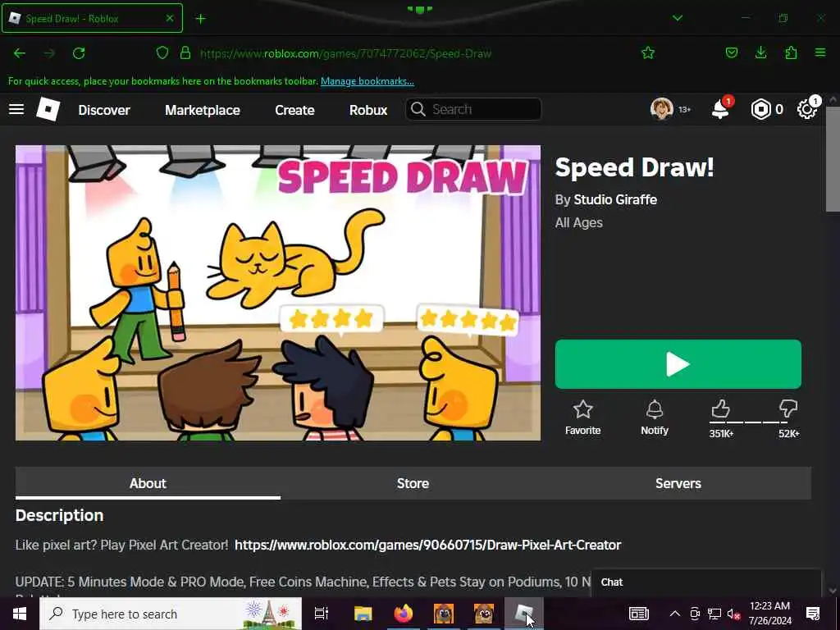The width and height of the screenshot is (840, 630).
Task: Click the Speed Draw game thumbnail image
Action: click(278, 293)
